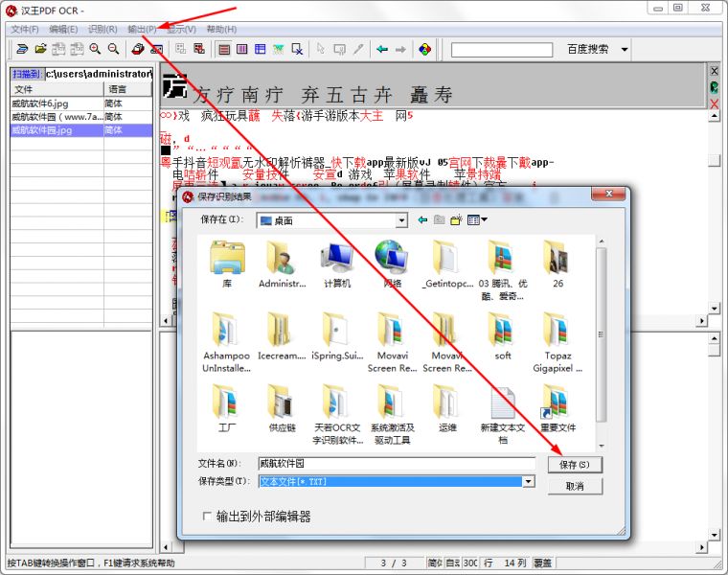Select the soft folder

[503, 335]
